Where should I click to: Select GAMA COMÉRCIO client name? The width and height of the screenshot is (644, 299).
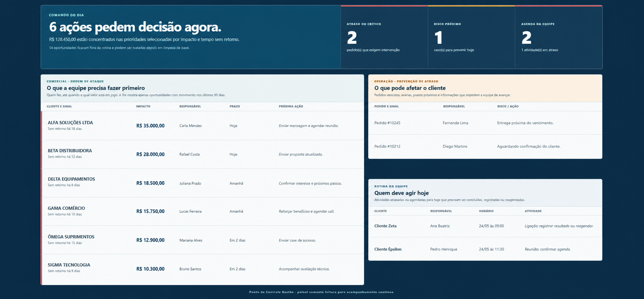(66, 208)
